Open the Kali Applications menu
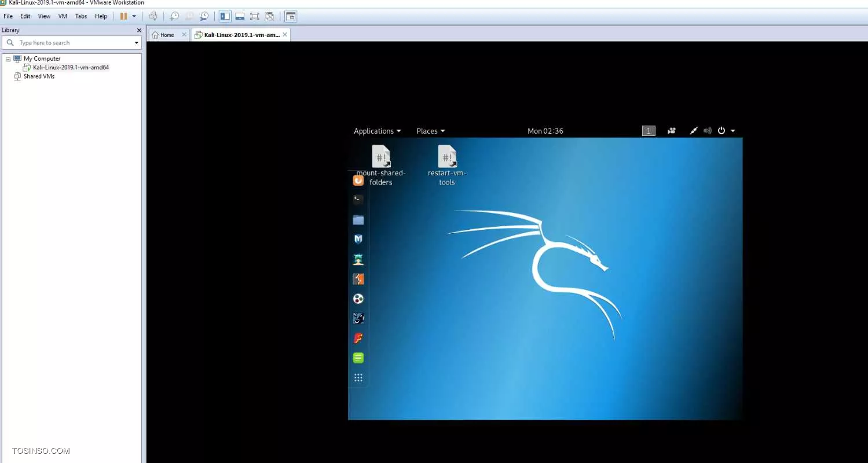868x463 pixels. coord(377,131)
